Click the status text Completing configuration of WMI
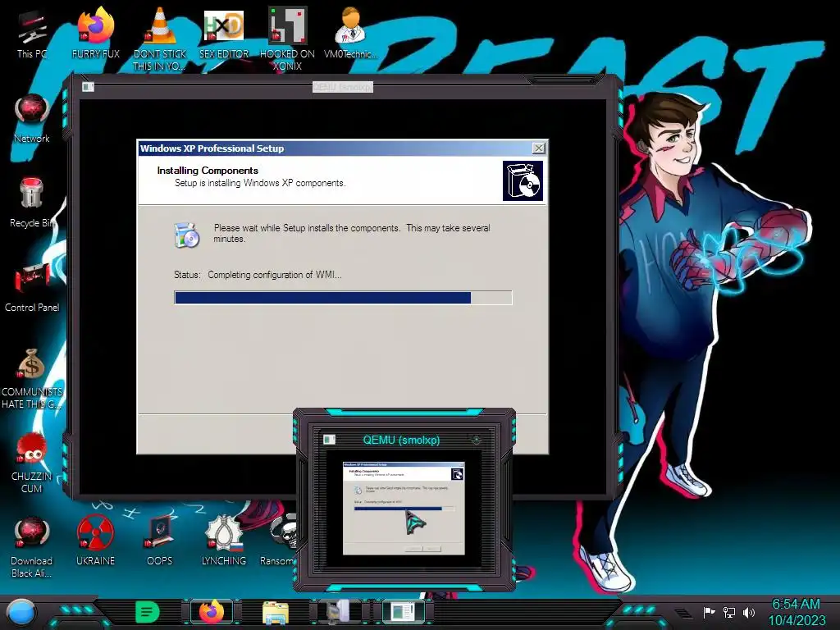This screenshot has height=630, width=840. pos(274,275)
